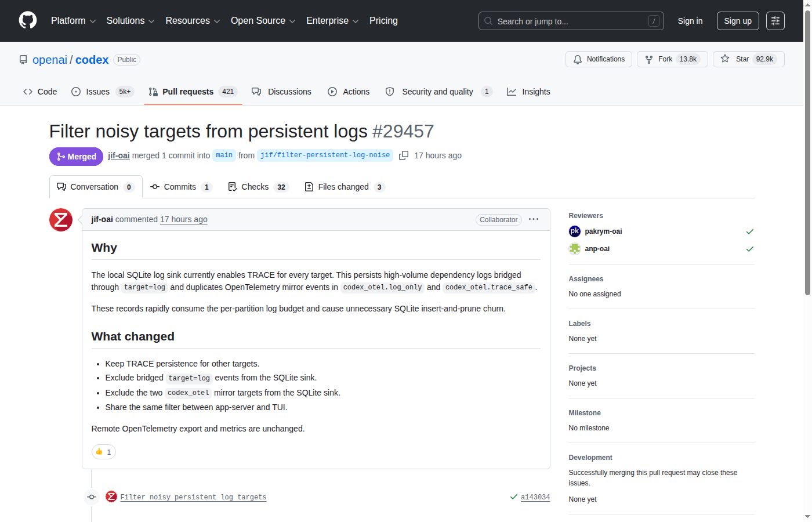This screenshot has width=812, height=522.
Task: Copy the head branch name icon
Action: click(404, 155)
